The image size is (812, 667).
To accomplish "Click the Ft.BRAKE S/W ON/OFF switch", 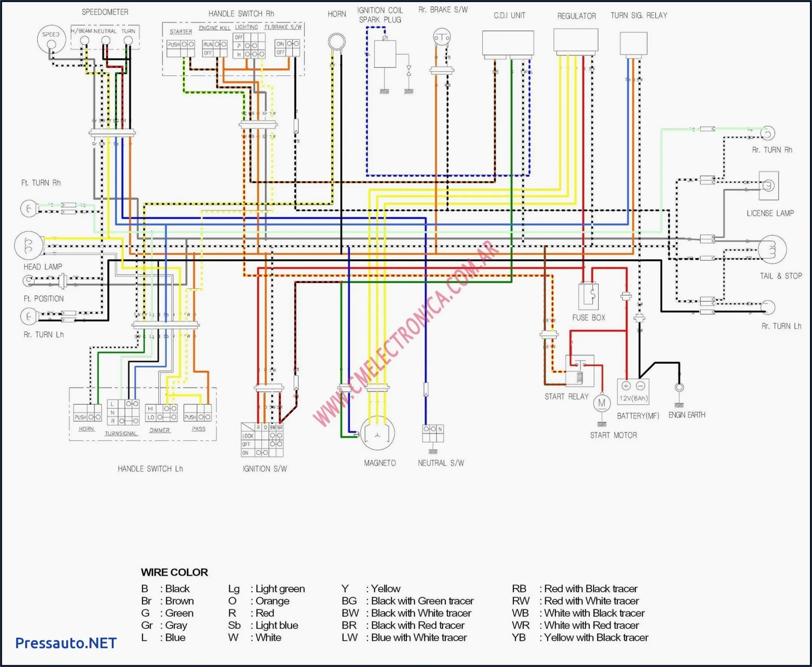I will tap(287, 48).
